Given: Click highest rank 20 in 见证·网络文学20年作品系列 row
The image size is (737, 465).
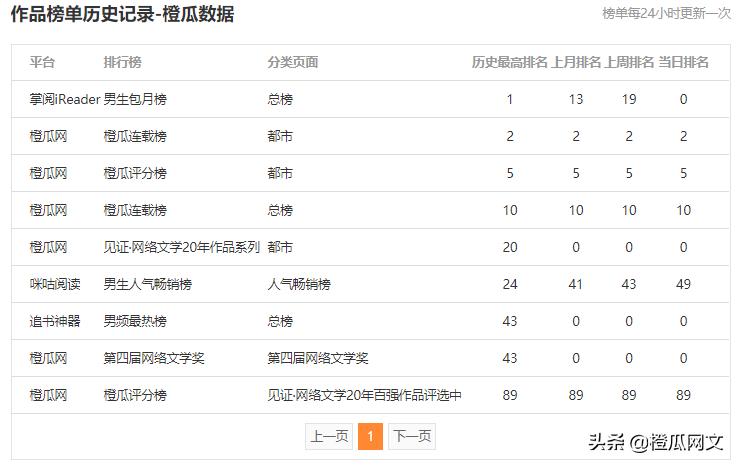Looking at the screenshot, I should [x=510, y=247].
